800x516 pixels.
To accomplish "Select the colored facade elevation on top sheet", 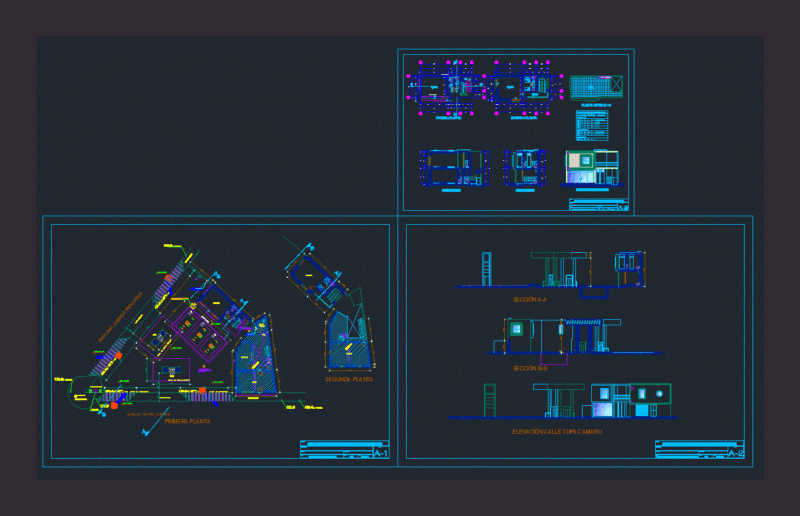I will coord(592,167).
